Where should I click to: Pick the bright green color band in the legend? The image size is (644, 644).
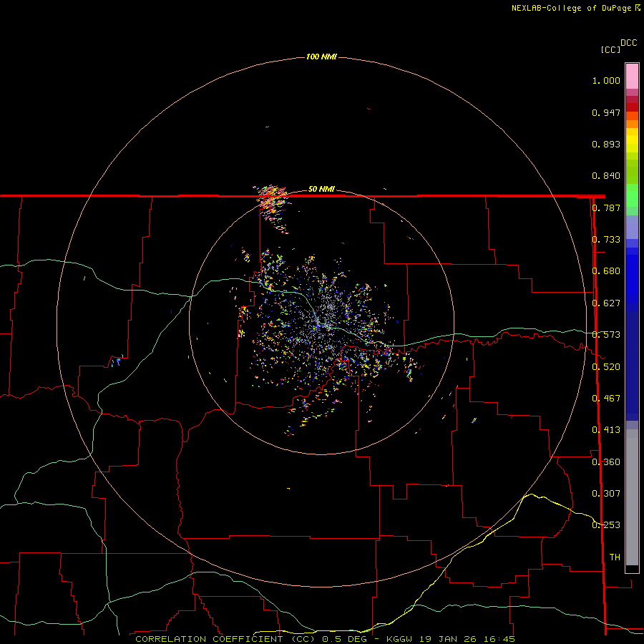click(x=632, y=195)
